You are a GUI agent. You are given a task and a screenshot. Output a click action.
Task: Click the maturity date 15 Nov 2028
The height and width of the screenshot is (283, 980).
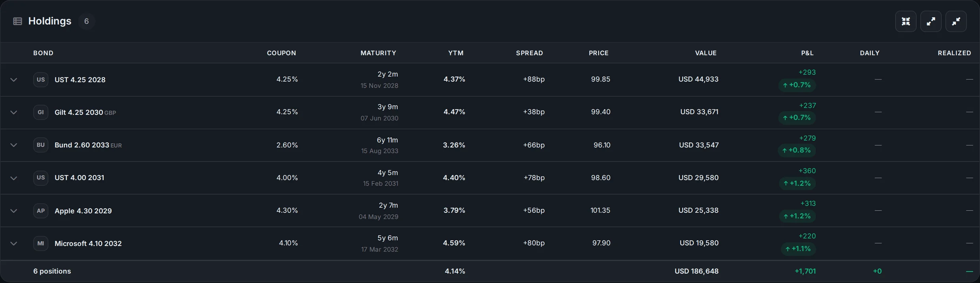(x=379, y=86)
